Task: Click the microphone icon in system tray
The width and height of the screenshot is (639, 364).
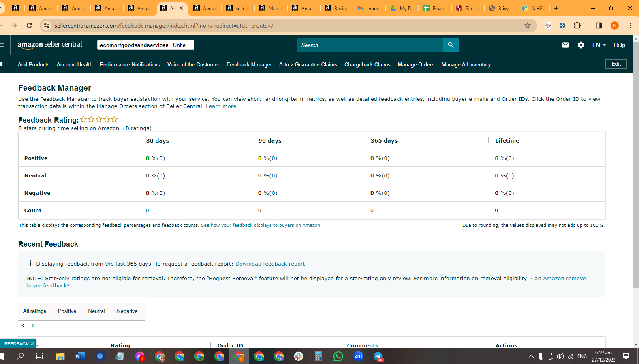Action: click(541, 356)
